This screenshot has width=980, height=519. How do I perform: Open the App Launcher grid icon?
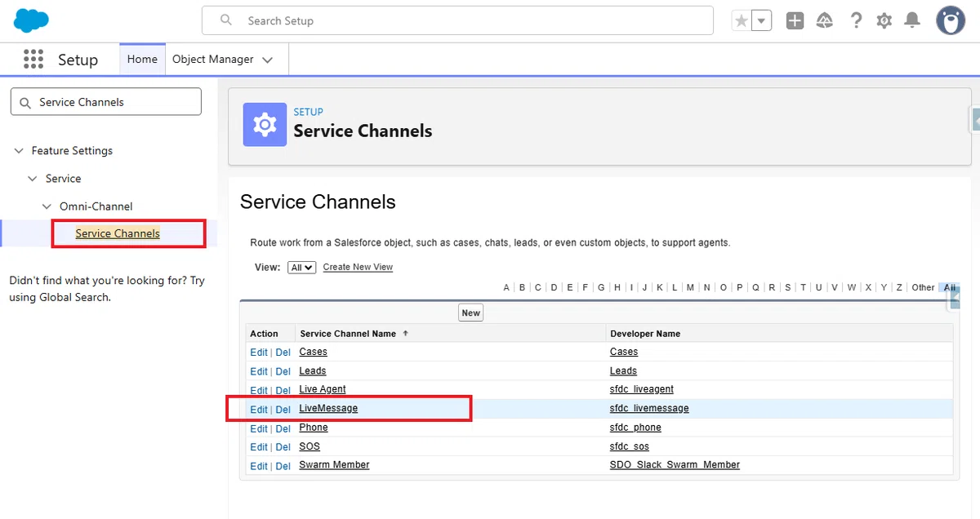coord(33,59)
